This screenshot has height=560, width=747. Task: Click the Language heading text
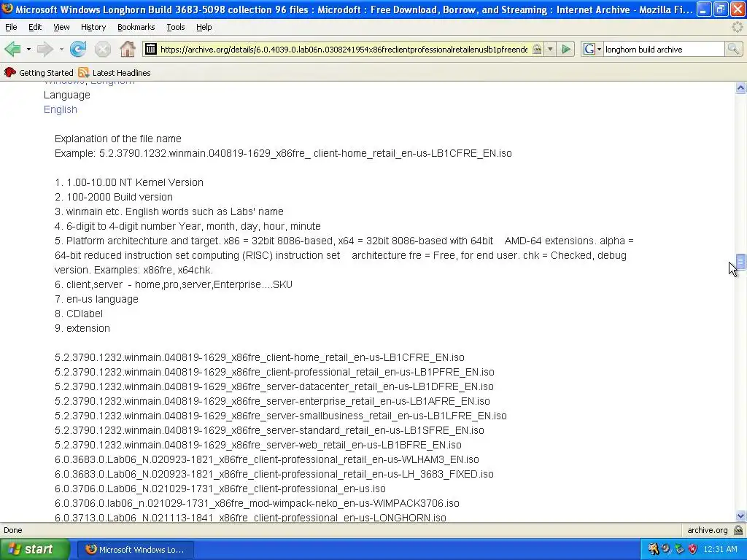tap(67, 95)
